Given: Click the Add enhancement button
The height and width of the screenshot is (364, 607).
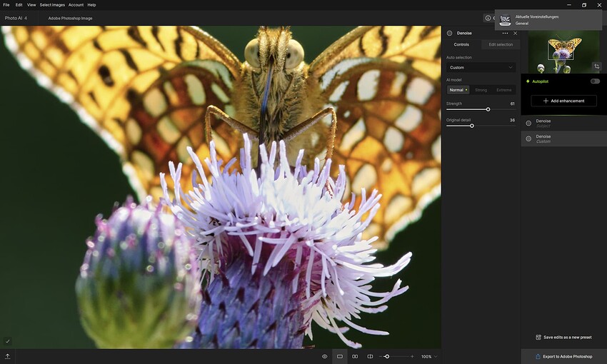Looking at the screenshot, I should [563, 101].
